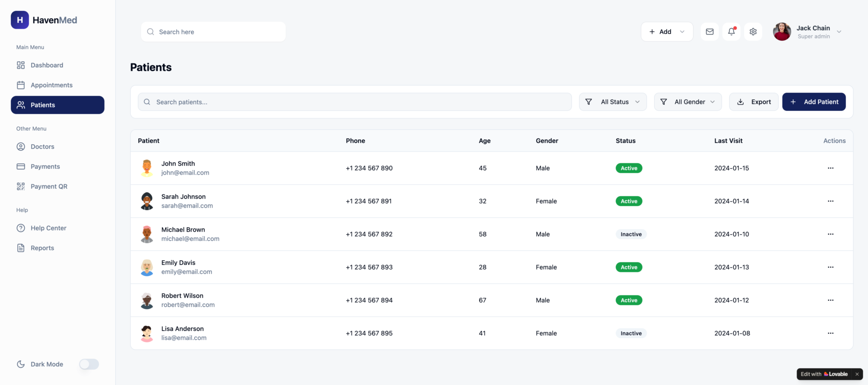The width and height of the screenshot is (868, 385).
Task: Expand the All Status filter dropdown
Action: (613, 102)
